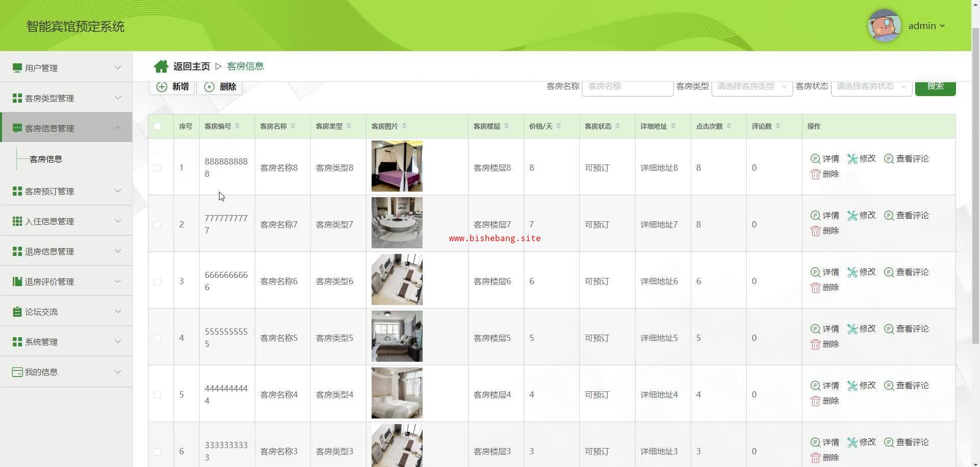Click the 用户管理 monitor icon in sidebar

(x=17, y=68)
